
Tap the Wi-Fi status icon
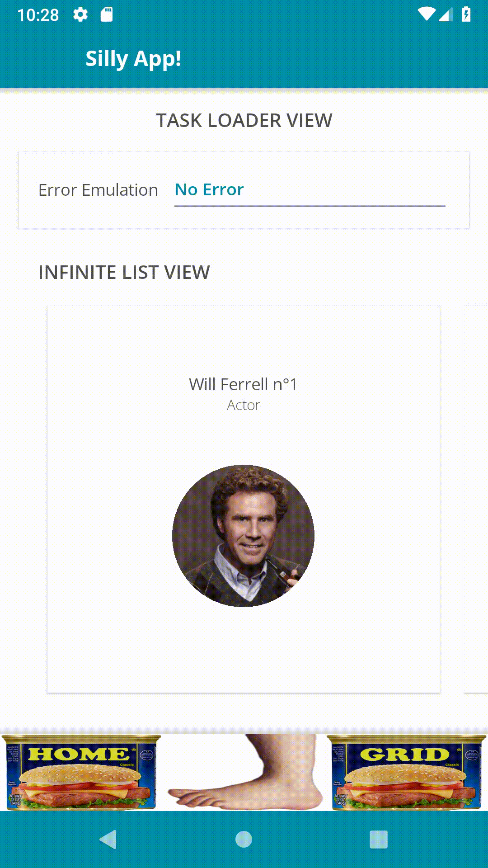coord(426,14)
